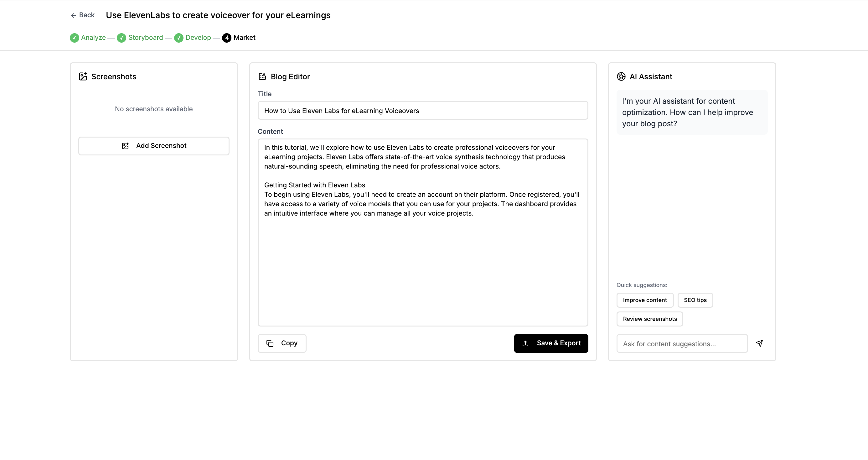The width and height of the screenshot is (868, 460).
Task: Go back using the Back arrow
Action: pyautogui.click(x=83, y=15)
